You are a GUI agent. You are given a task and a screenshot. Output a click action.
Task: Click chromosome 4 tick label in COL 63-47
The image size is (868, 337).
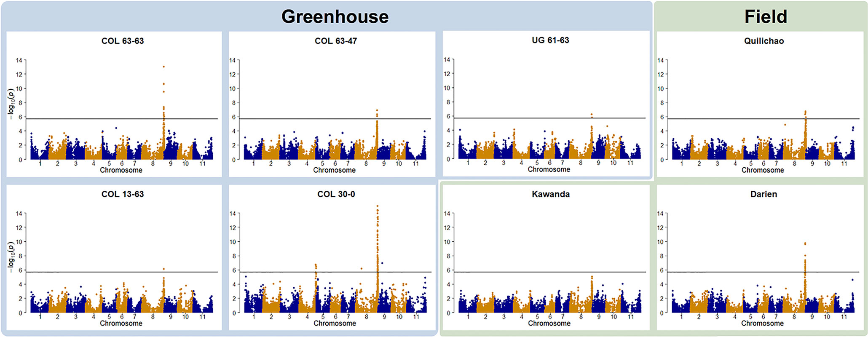307,163
